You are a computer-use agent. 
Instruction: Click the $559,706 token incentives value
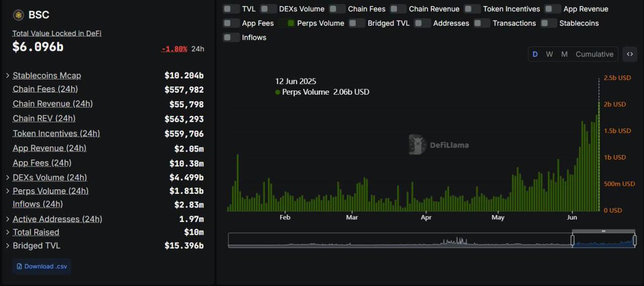pos(184,134)
